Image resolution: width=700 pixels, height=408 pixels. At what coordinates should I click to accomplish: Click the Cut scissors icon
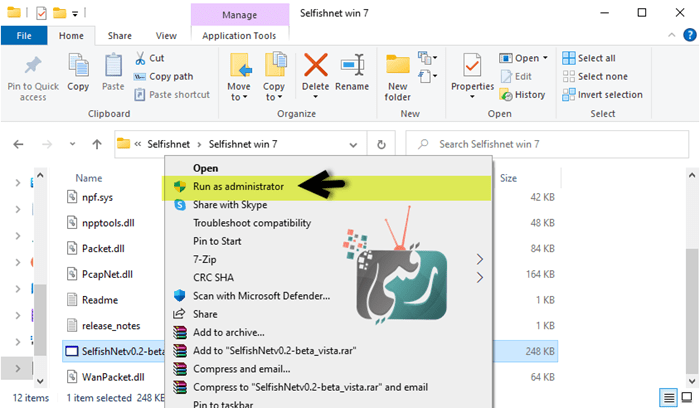coord(140,58)
